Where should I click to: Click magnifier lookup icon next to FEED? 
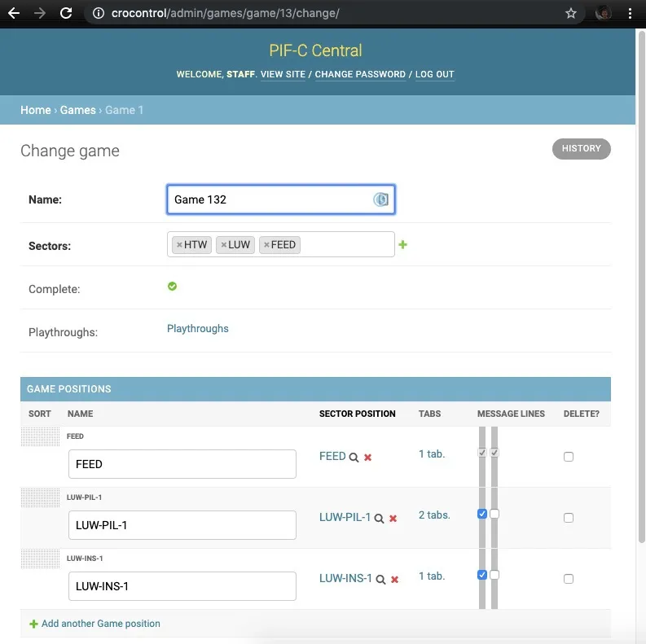(x=354, y=458)
